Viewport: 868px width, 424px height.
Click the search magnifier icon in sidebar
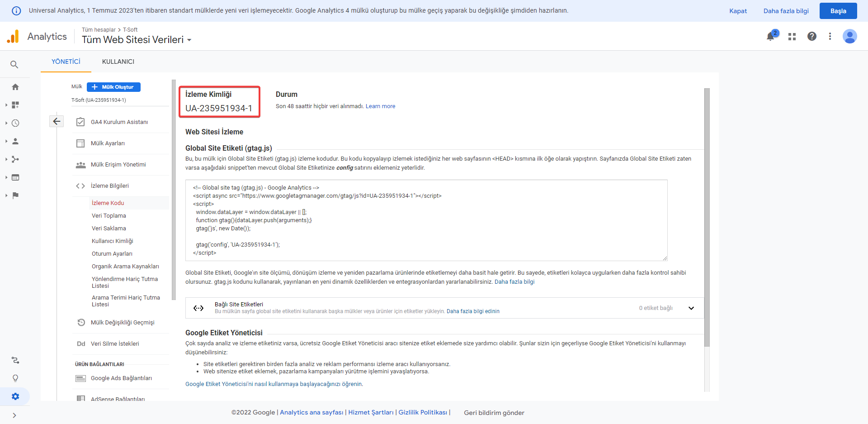click(14, 65)
